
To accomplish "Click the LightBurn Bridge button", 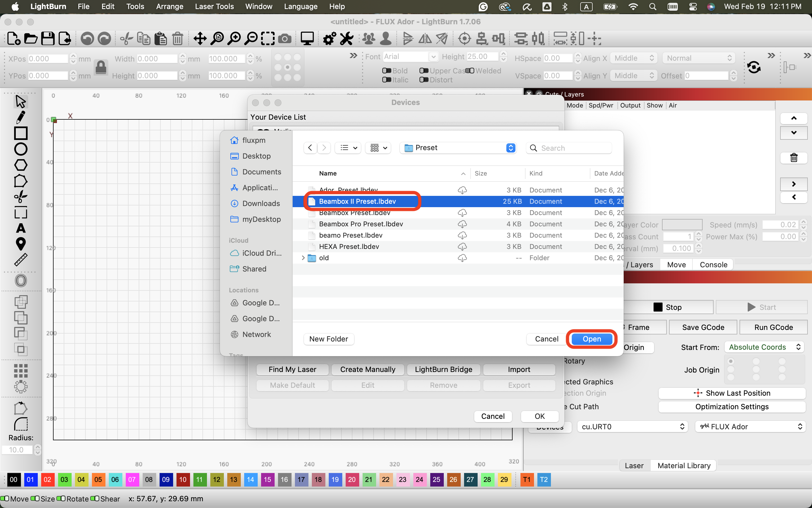I will (x=443, y=370).
